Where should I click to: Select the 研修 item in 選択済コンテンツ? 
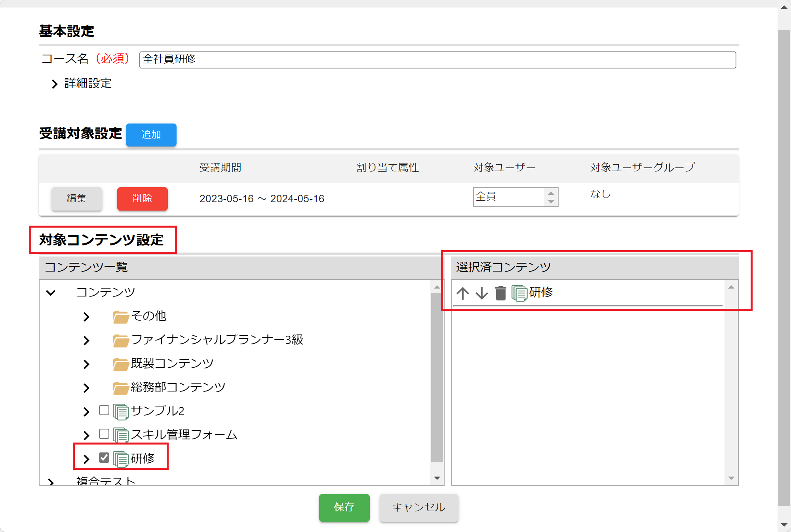(x=541, y=293)
